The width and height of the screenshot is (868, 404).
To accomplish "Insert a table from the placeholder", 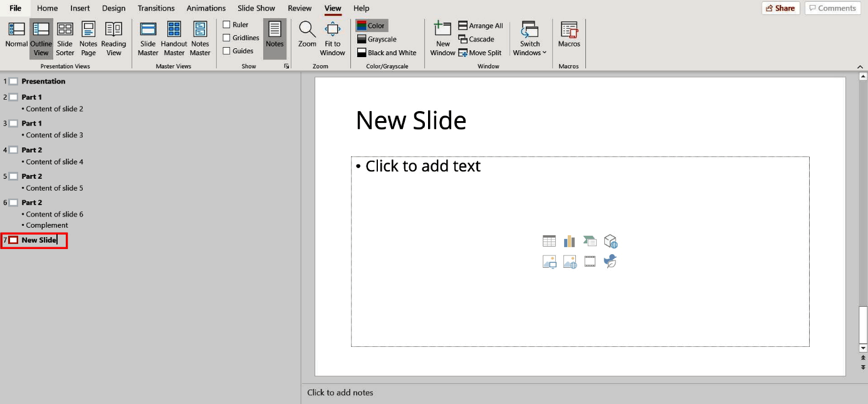I will [549, 240].
